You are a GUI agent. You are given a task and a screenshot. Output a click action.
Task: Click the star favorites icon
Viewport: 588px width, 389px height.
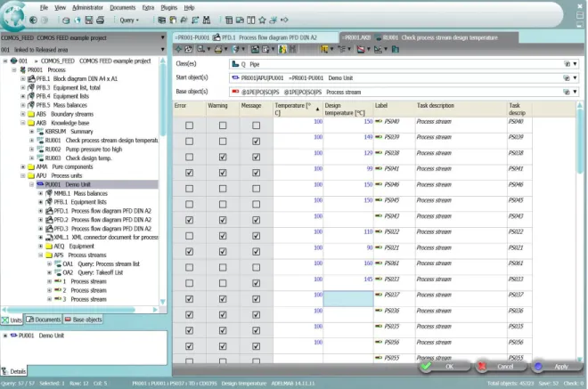(262, 20)
